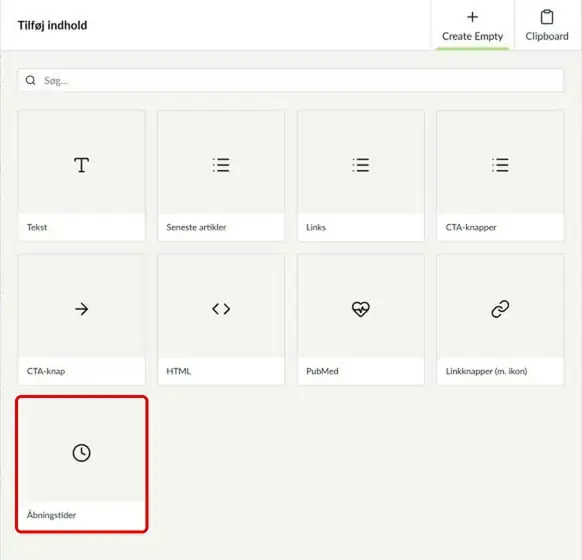The width and height of the screenshot is (582, 560).
Task: Click the Links card label
Action: click(x=315, y=227)
